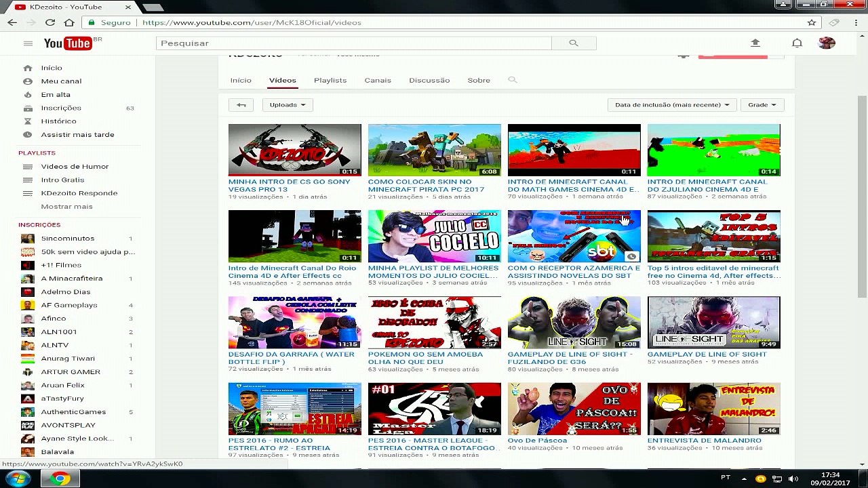Screen dimensions: 868x488
Task: Go back with browser back arrow
Action: 12,22
